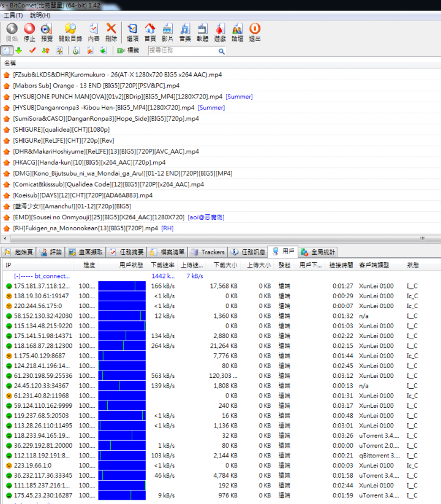
Task: Switch to the 評論 tab
Action: click(x=50, y=252)
